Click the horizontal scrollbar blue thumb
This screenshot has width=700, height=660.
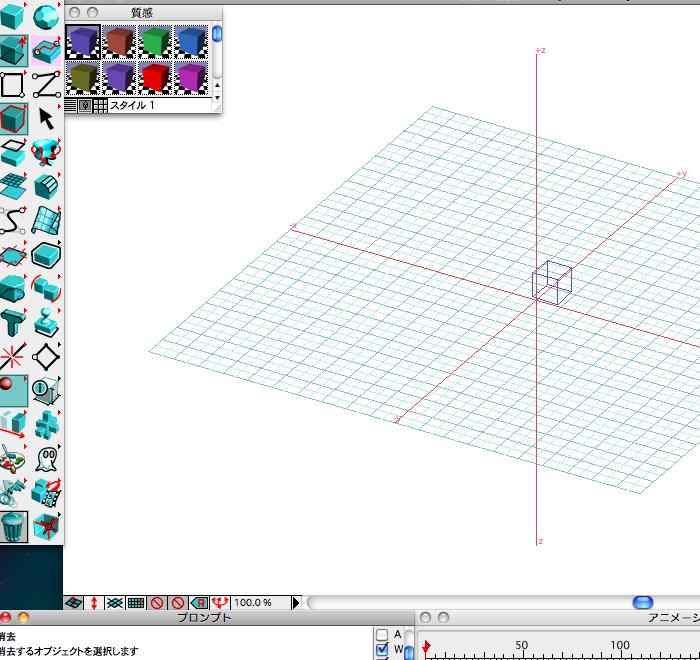coord(643,602)
